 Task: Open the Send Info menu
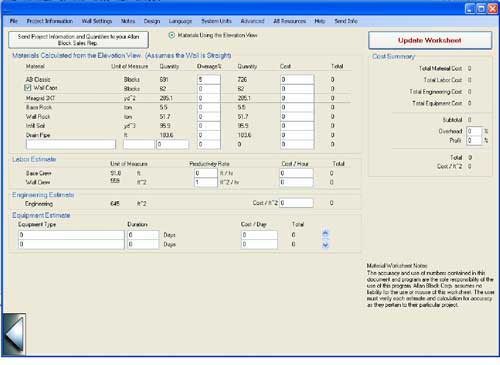click(x=346, y=21)
